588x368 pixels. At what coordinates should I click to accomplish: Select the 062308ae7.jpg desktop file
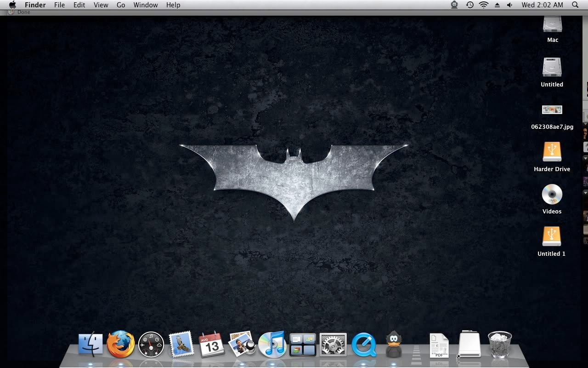pos(552,110)
